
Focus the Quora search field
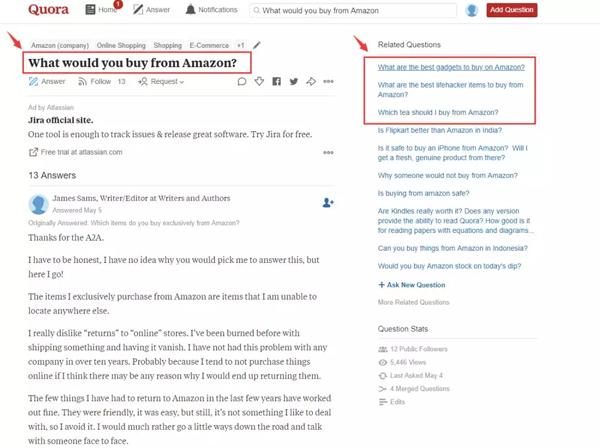tap(353, 10)
